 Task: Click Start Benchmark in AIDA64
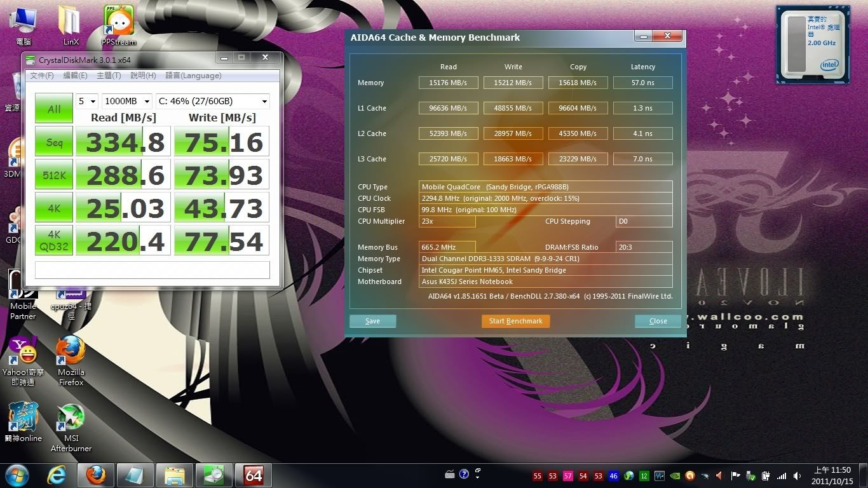pyautogui.click(x=515, y=321)
